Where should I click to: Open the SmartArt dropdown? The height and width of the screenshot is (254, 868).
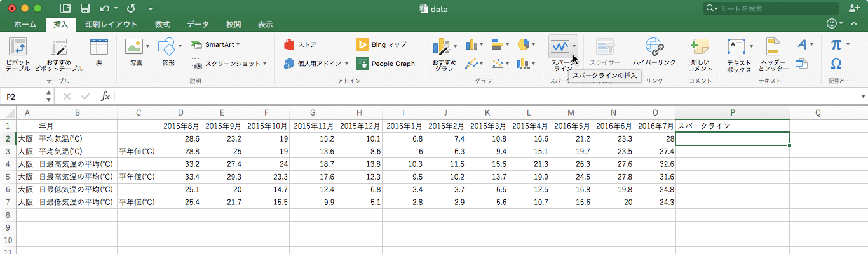pos(238,44)
